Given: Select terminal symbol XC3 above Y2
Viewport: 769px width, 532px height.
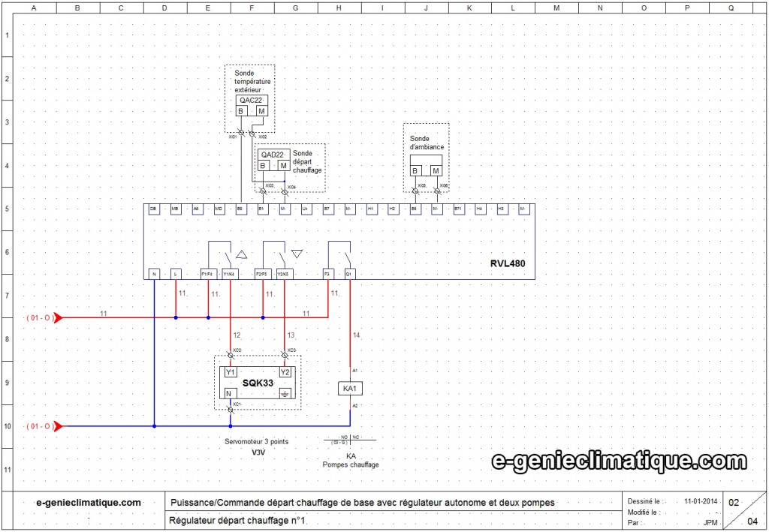Looking at the screenshot, I should pos(285,355).
